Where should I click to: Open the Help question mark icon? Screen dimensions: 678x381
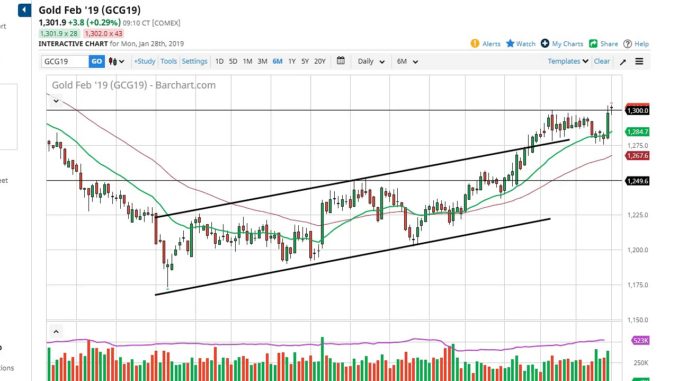[627, 44]
